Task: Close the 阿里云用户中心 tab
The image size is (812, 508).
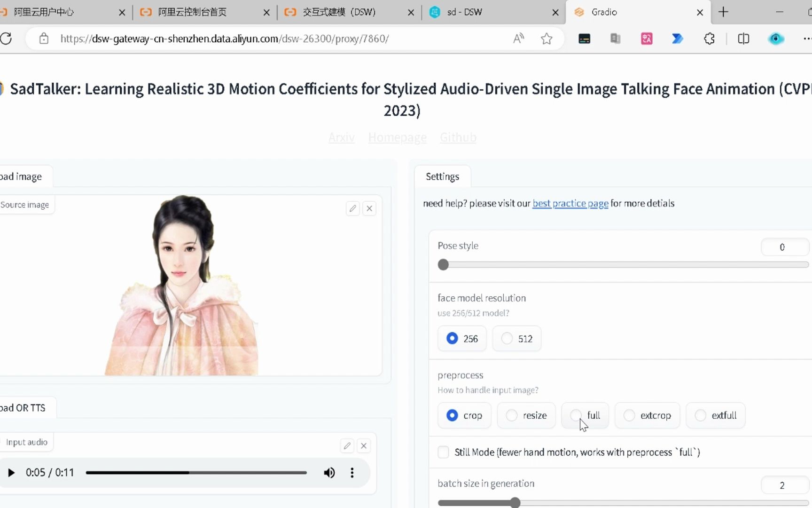Action: [x=122, y=12]
